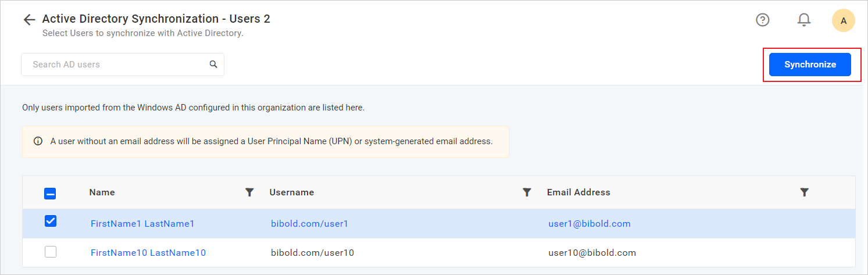Viewport: 868px width, 275px height.
Task: Open the FirstName10 LastName10 link
Action: click(x=148, y=253)
